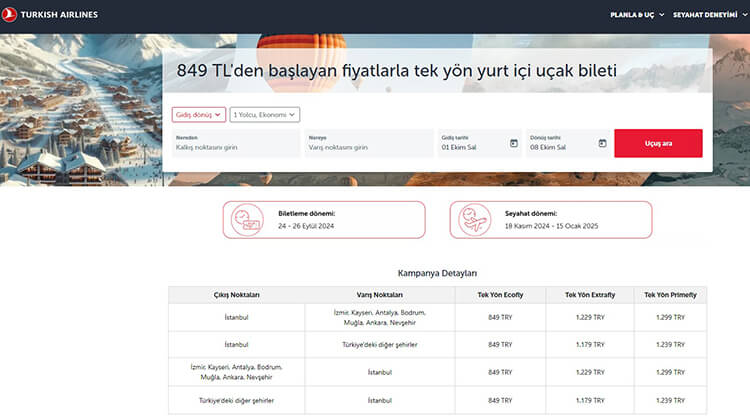The image size is (750, 420).
Task: Click the Çıkış Noktaları column header
Action: point(236,295)
